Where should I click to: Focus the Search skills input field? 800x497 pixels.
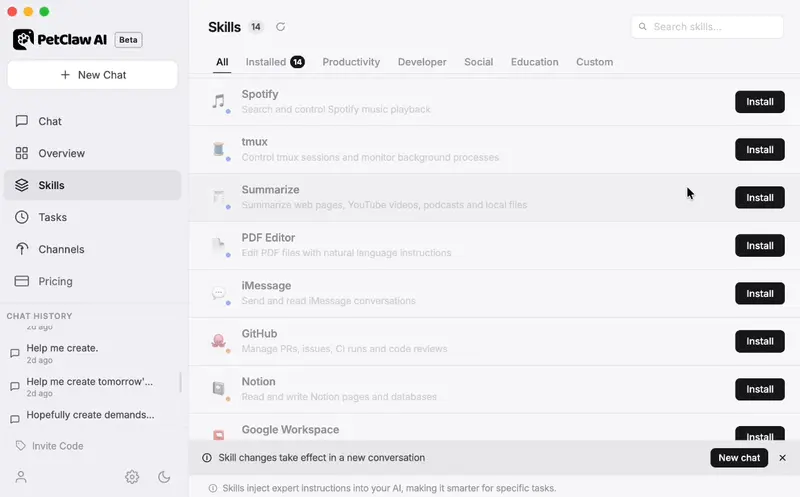pos(707,27)
